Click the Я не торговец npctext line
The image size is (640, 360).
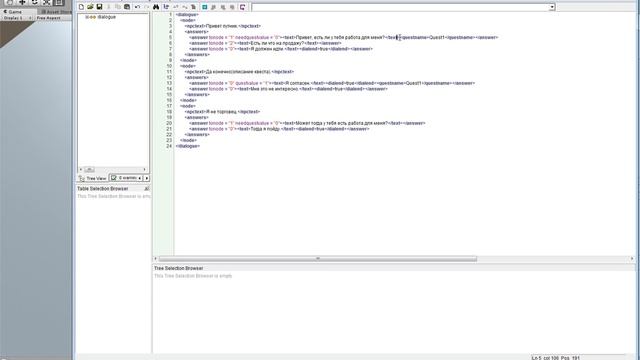tap(222, 112)
